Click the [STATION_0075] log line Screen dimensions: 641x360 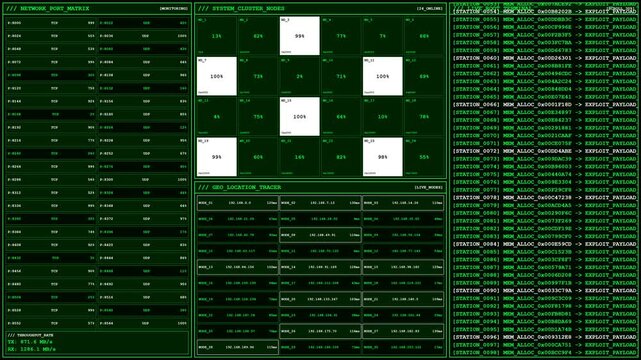click(545, 174)
